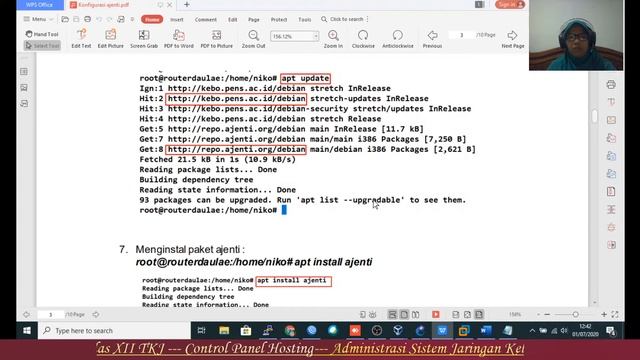
Task: Click the bottom bar previous page arrow
Action: [27, 315]
